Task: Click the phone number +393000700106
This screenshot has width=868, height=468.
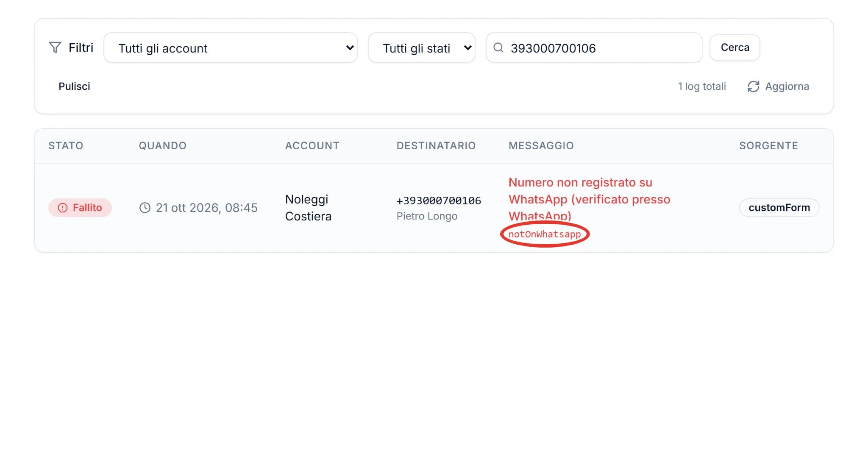Action: [x=439, y=201]
